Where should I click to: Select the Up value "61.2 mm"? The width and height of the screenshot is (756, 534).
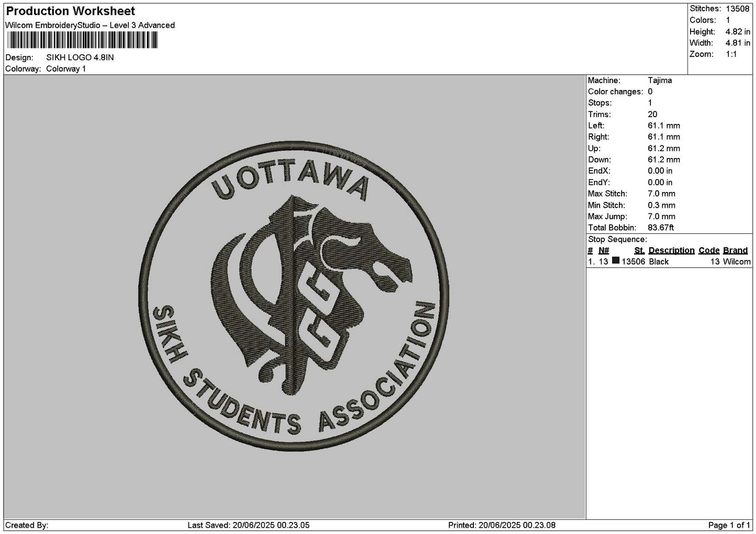664,149
